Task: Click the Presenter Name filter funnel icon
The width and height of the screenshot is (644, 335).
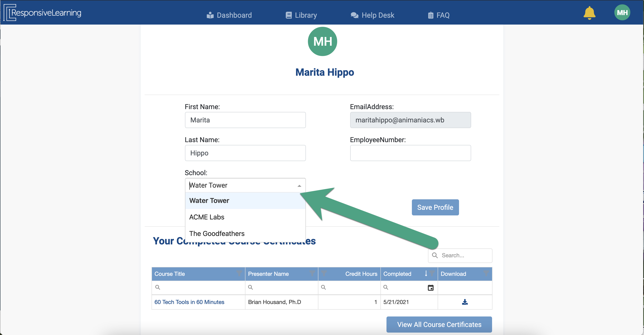Action: [312, 274]
